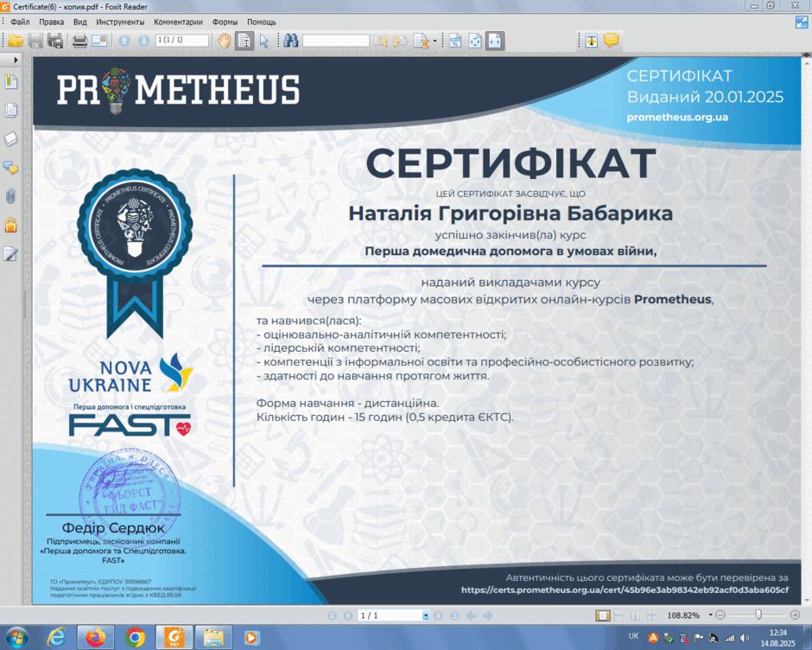Open page number dropdown in status bar
This screenshot has width=812, height=650.
[x=426, y=615]
